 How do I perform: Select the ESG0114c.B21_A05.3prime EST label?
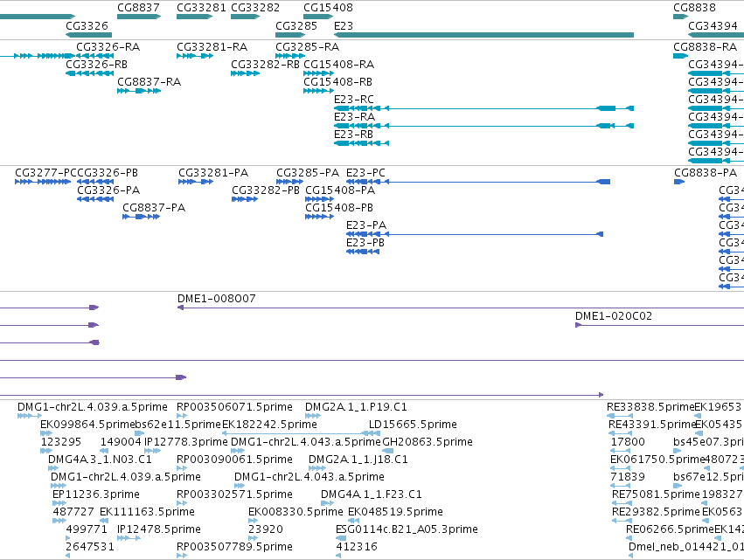click(x=407, y=529)
